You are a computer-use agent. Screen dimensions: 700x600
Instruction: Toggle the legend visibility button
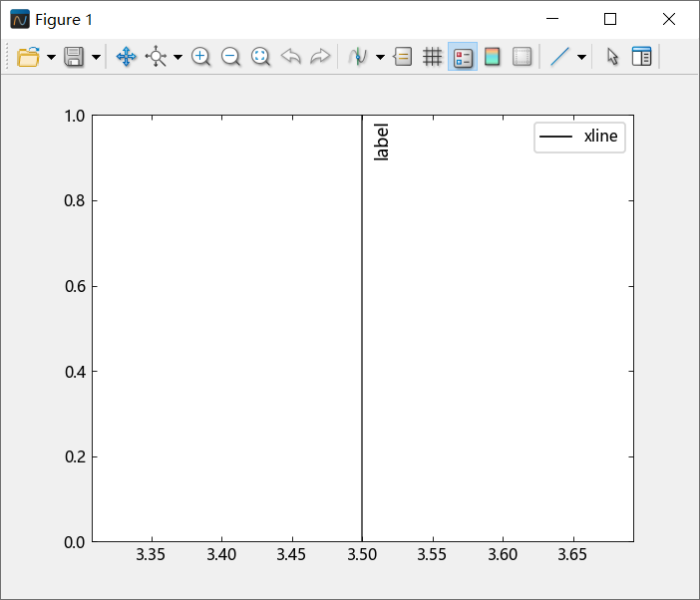(x=463, y=57)
